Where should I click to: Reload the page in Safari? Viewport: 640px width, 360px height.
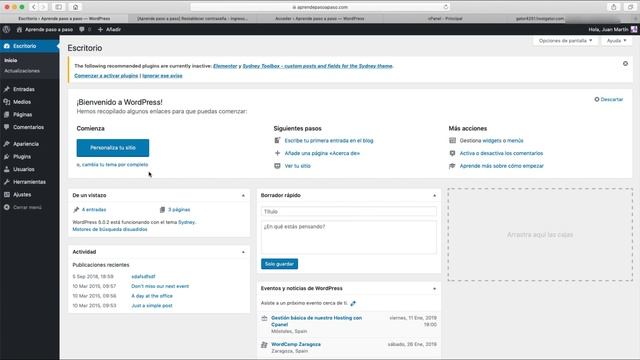[446, 7]
